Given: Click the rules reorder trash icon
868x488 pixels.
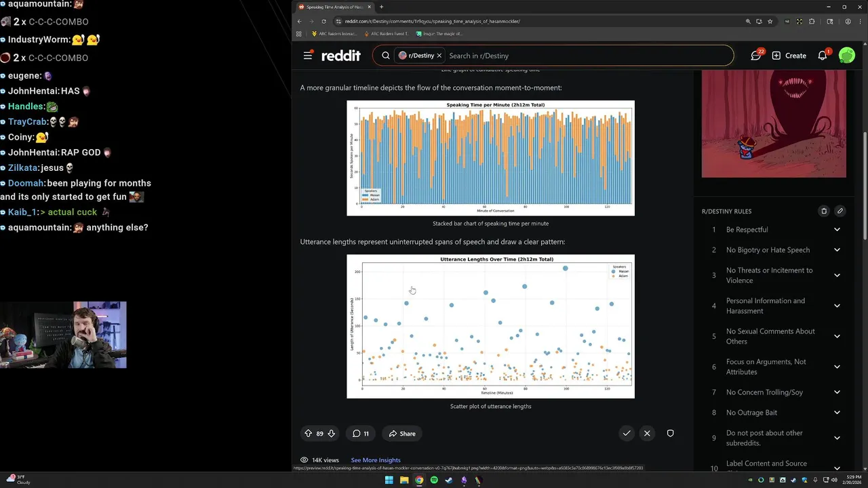Looking at the screenshot, I should click(824, 211).
